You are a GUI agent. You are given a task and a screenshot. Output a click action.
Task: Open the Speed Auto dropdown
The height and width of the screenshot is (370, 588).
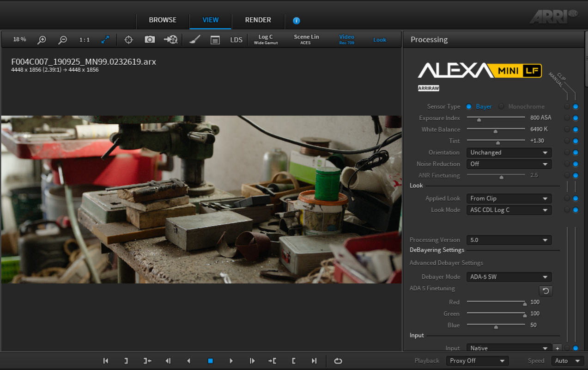tap(567, 361)
